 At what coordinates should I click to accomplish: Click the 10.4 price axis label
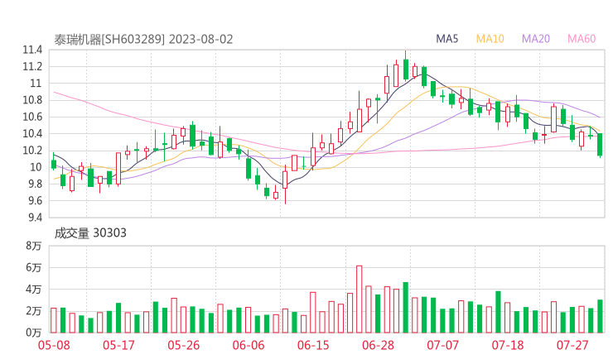coord(32,133)
